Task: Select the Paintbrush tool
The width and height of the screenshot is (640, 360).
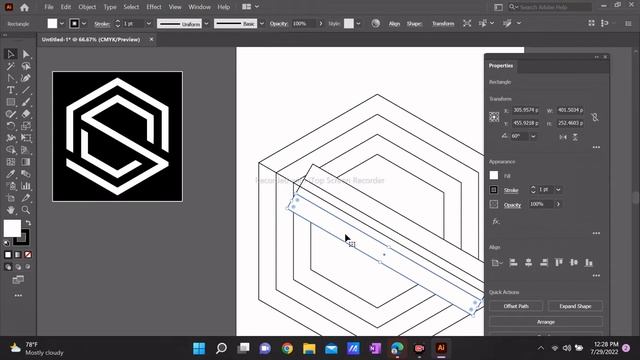Action: 26,102
